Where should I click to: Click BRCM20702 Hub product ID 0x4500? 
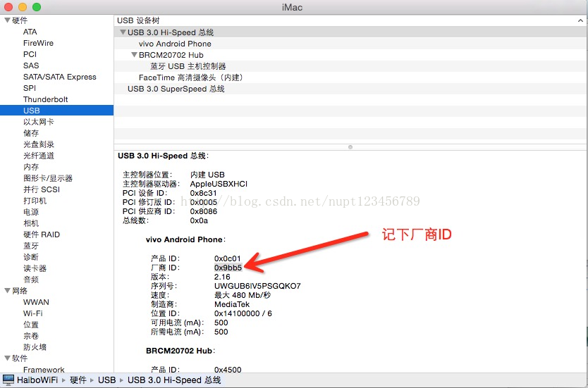pos(228,369)
